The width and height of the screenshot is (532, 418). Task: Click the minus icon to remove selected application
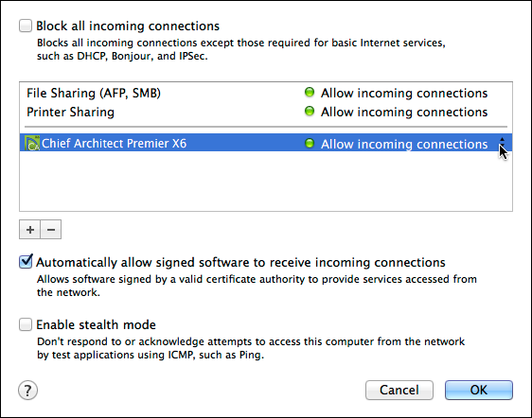pyautogui.click(x=51, y=230)
